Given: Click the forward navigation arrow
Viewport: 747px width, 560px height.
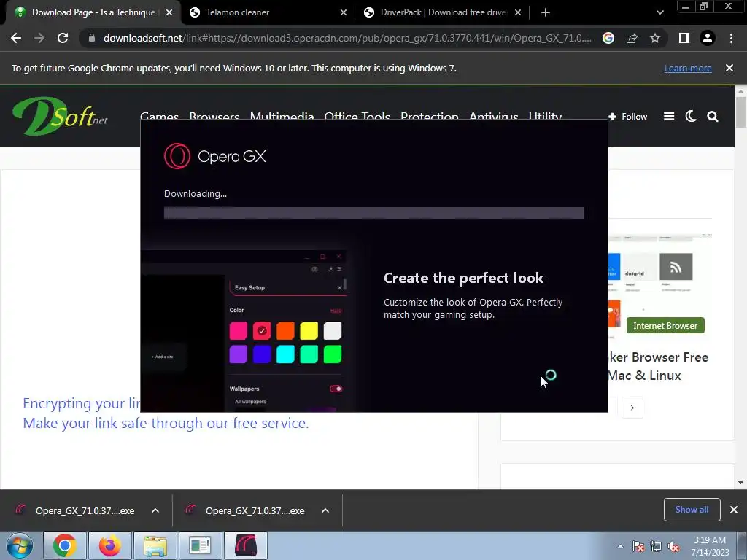Looking at the screenshot, I should point(39,38).
